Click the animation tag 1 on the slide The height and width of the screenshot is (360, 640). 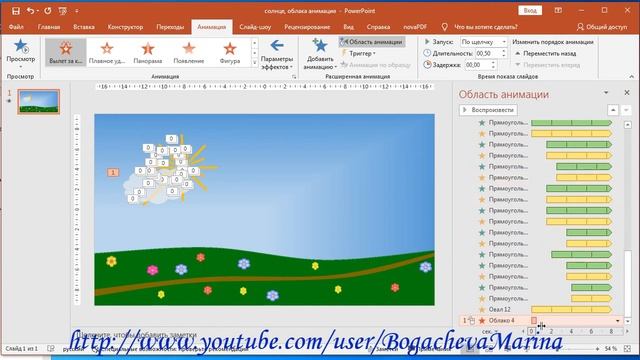[x=113, y=172]
